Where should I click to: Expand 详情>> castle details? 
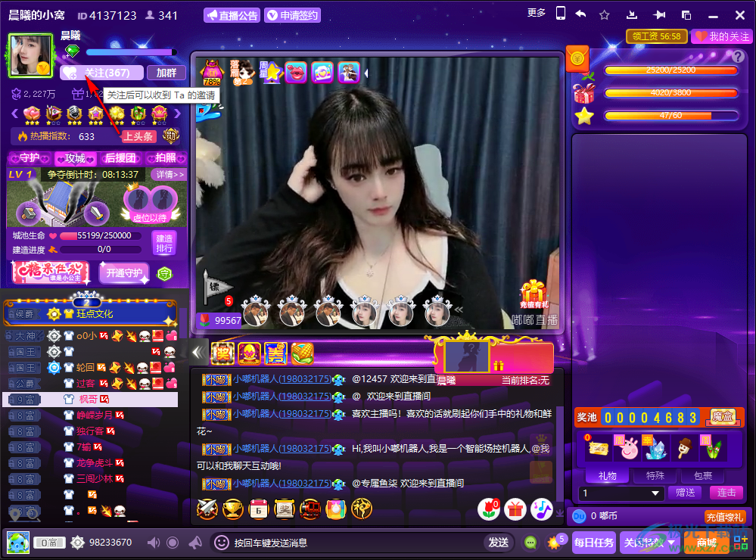click(x=170, y=174)
